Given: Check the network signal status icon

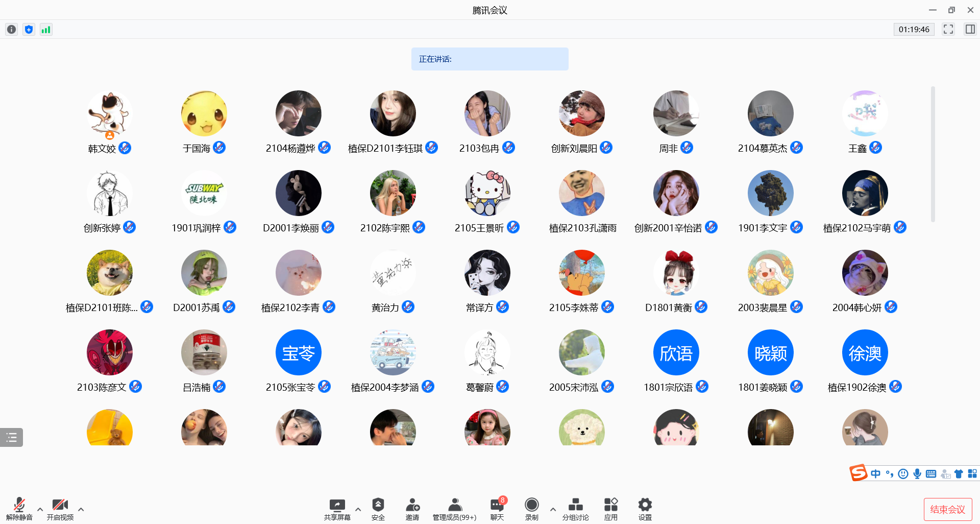Looking at the screenshot, I should click(x=46, y=30).
